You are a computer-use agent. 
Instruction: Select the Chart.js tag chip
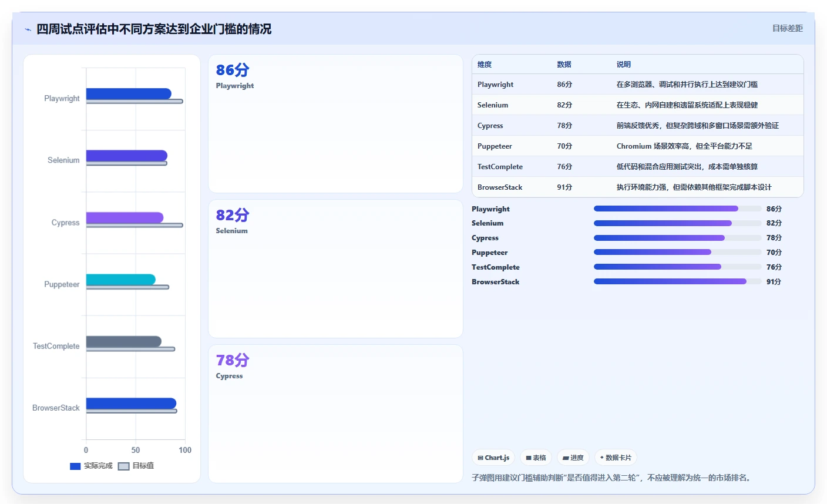pos(493,458)
